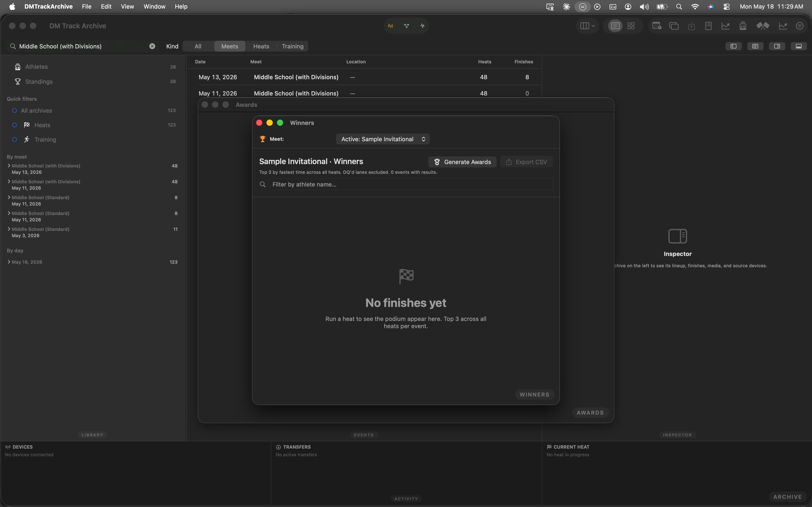812x507 pixels.
Task: Click the Athletes icon in sidebar
Action: pyautogui.click(x=18, y=67)
